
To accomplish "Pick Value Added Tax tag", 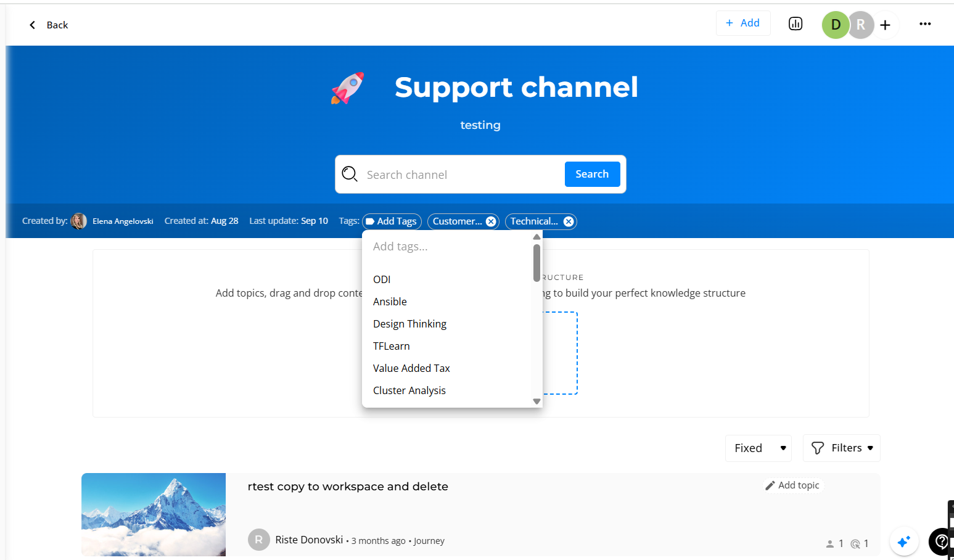I will 411,368.
